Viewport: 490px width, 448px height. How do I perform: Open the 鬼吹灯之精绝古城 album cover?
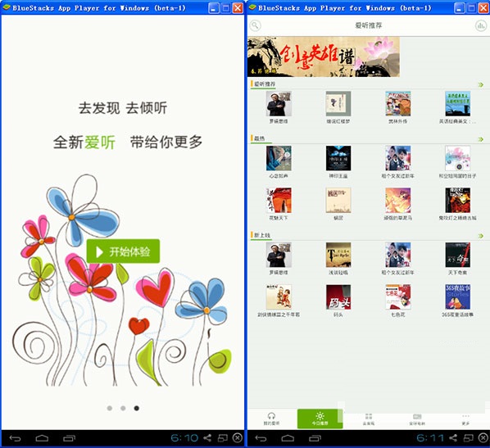[x=457, y=201]
